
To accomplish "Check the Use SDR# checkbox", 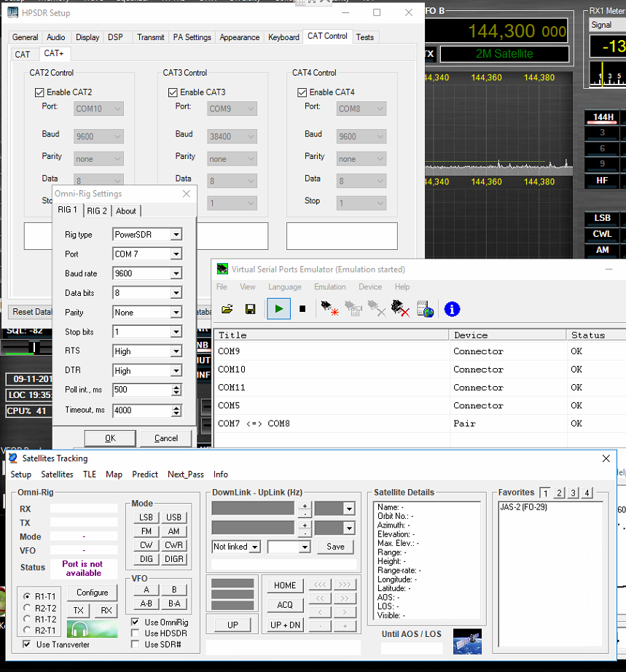I will pos(135,644).
